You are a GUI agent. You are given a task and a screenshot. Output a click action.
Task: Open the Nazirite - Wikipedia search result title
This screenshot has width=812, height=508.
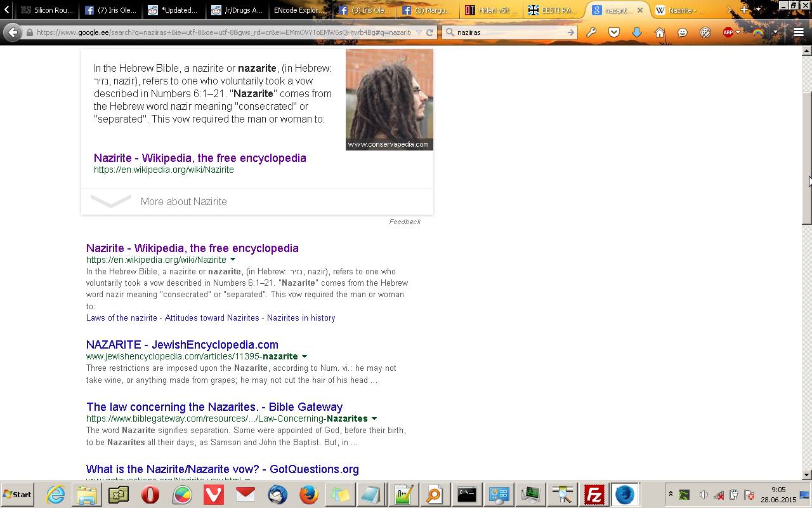pos(192,248)
